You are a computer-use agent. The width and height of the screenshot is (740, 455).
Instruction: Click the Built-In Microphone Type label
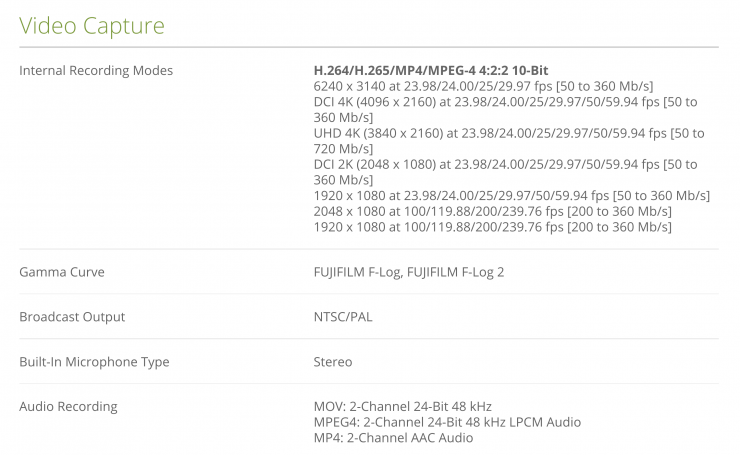coord(94,362)
